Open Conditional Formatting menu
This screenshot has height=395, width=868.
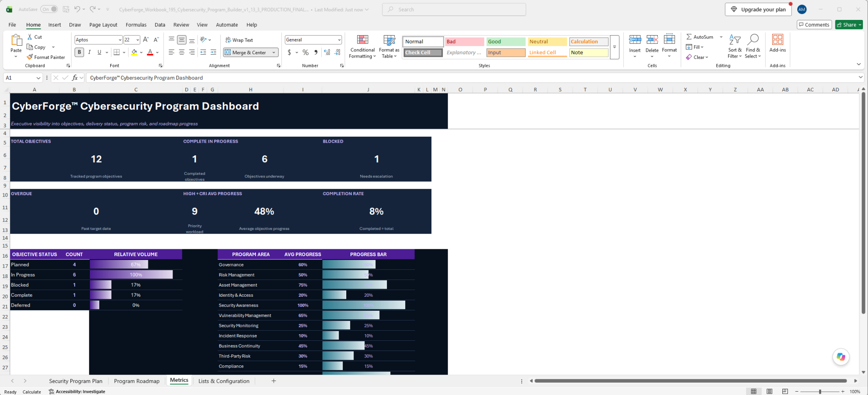point(362,47)
